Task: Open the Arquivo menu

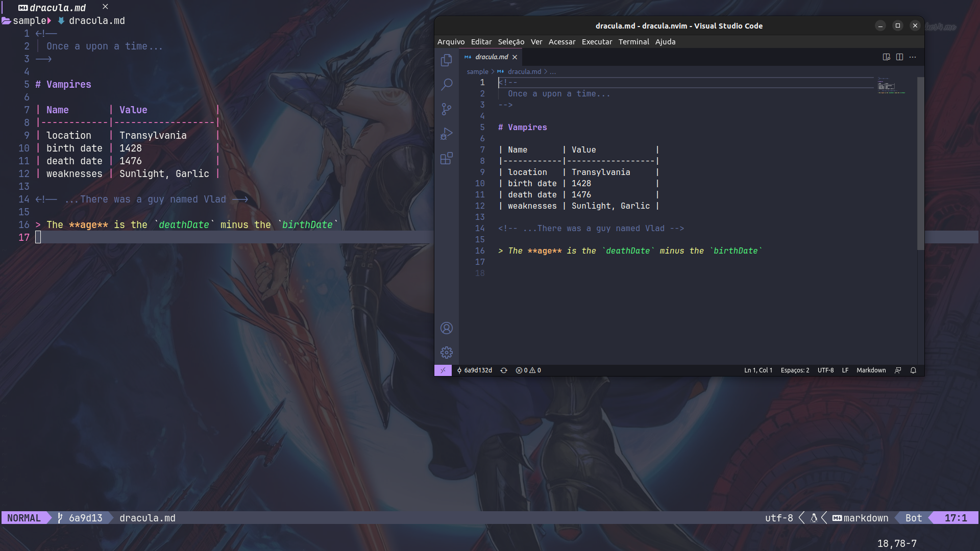Action: coord(451,42)
